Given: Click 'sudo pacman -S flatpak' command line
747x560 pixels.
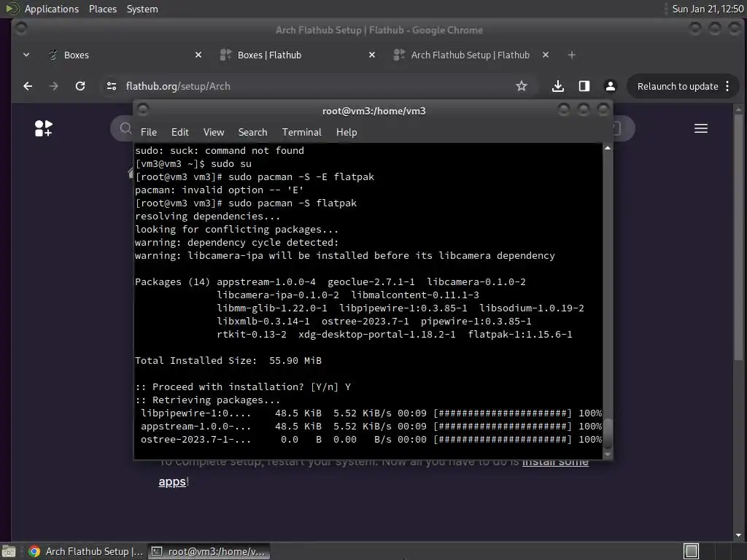Looking at the screenshot, I should click(246, 203).
